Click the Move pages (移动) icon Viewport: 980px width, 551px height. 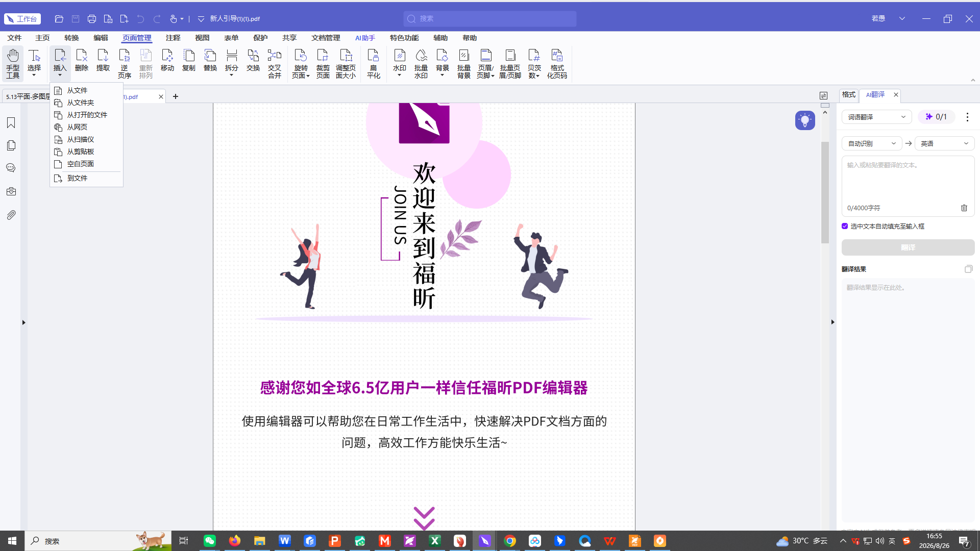pyautogui.click(x=167, y=61)
